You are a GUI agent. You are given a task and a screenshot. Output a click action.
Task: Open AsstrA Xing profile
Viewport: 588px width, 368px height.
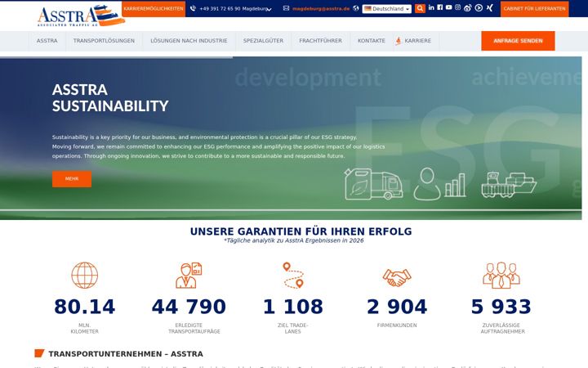click(490, 7)
